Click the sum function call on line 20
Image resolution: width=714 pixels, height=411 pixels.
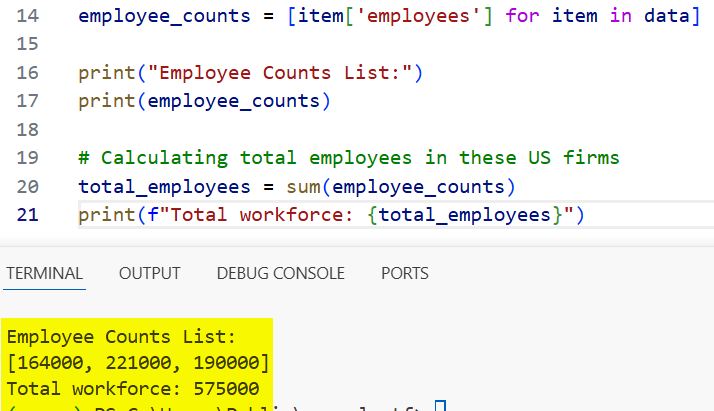[x=303, y=187]
